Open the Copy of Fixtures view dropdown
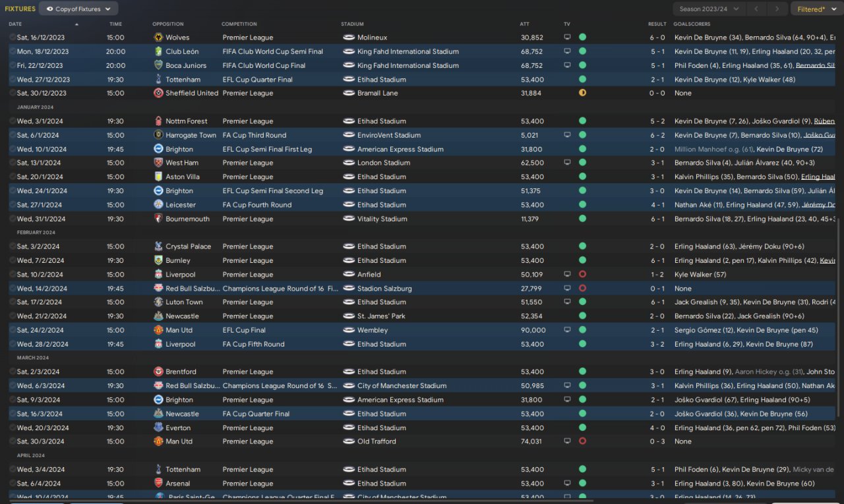The image size is (844, 504). pyautogui.click(x=78, y=9)
